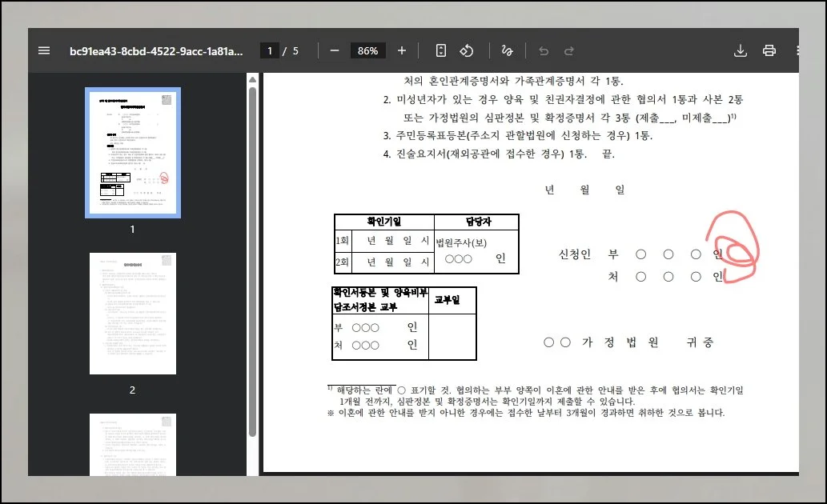Viewport: 827px width, 504px height.
Task: Click the undo arrow icon
Action: click(x=544, y=50)
